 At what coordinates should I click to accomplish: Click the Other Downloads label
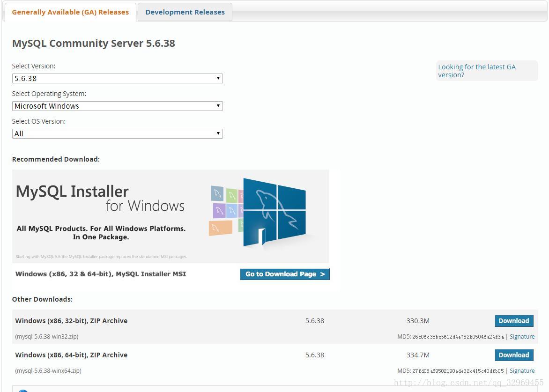coord(42,299)
